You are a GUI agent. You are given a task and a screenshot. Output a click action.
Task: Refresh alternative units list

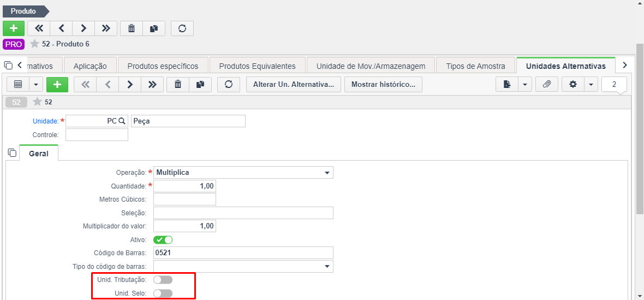pyautogui.click(x=229, y=84)
